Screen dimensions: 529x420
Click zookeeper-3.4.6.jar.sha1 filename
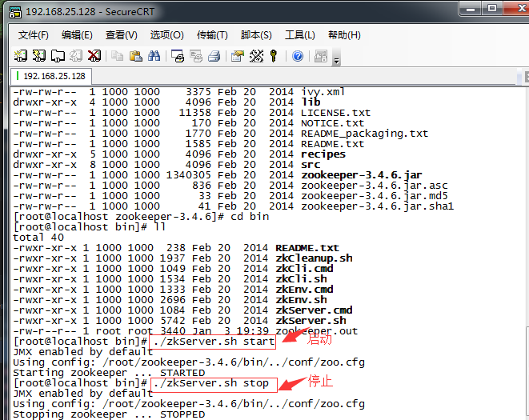click(x=378, y=206)
